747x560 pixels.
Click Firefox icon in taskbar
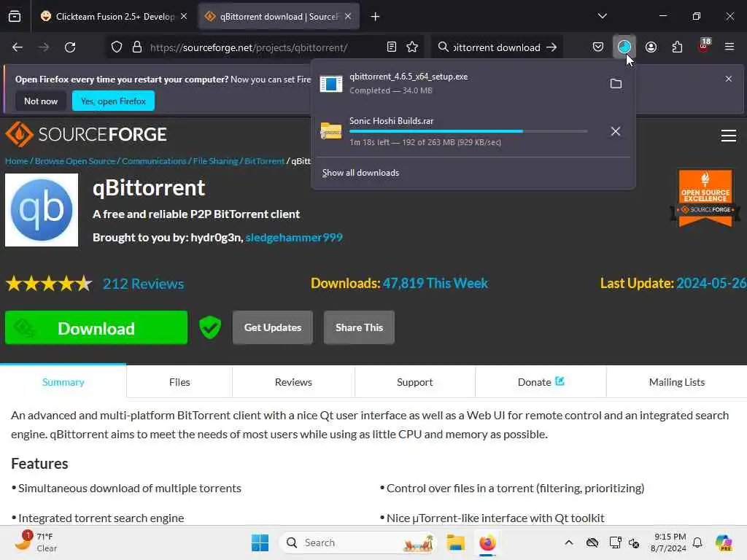pyautogui.click(x=487, y=542)
